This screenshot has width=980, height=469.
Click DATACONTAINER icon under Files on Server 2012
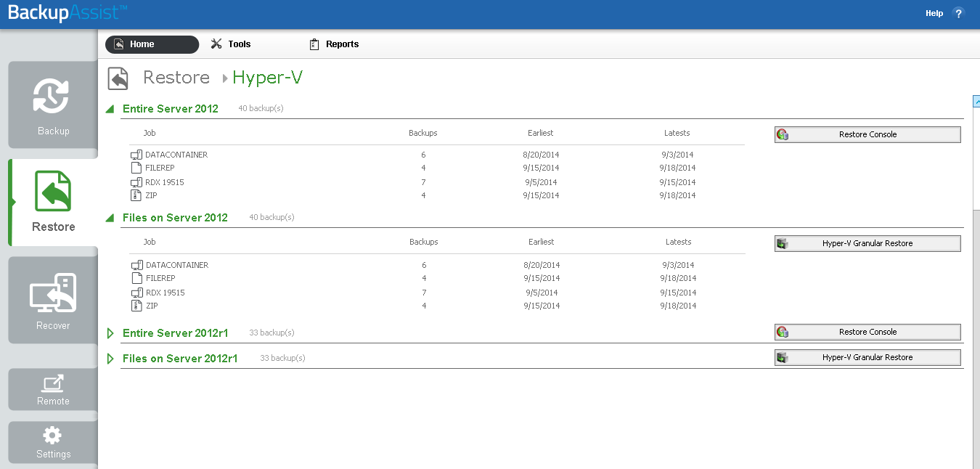point(136,265)
